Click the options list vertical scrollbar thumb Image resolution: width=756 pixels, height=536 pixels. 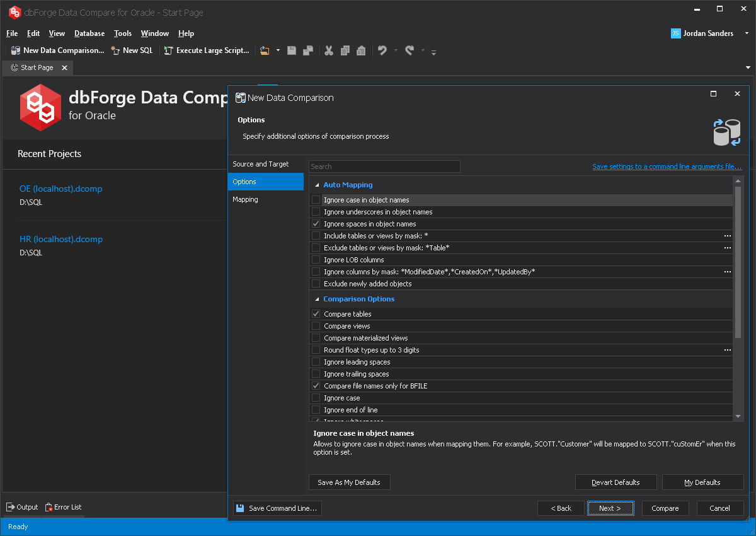(x=738, y=261)
